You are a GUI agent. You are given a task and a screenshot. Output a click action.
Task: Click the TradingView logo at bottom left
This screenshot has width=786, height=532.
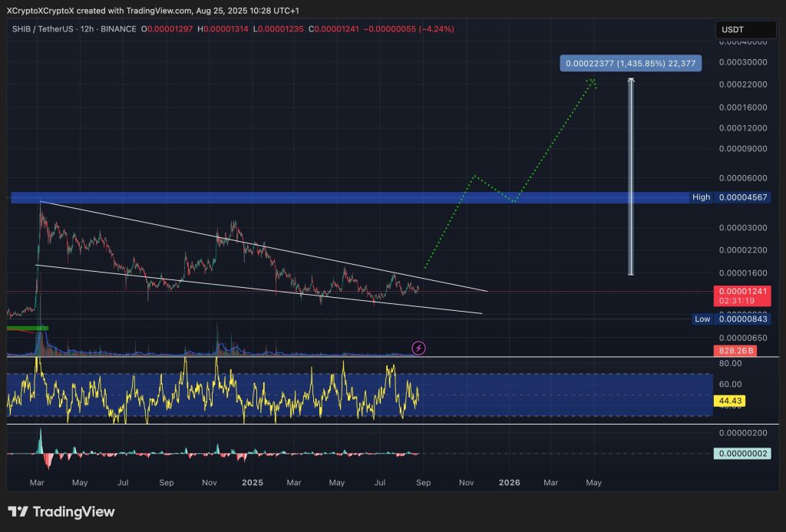coord(61,512)
